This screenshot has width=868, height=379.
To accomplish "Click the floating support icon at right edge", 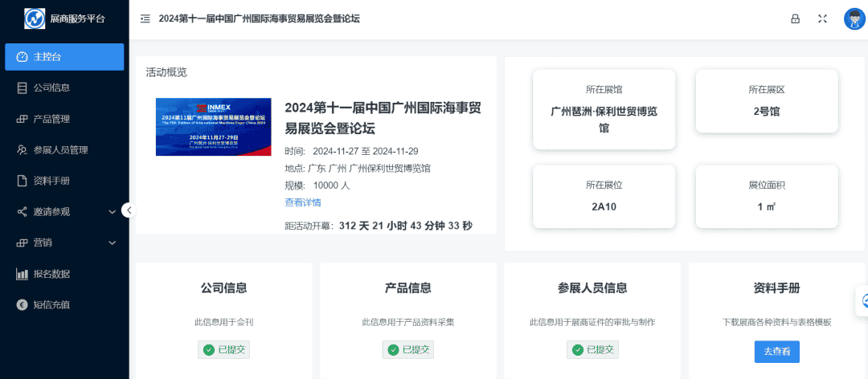I will pyautogui.click(x=864, y=301).
